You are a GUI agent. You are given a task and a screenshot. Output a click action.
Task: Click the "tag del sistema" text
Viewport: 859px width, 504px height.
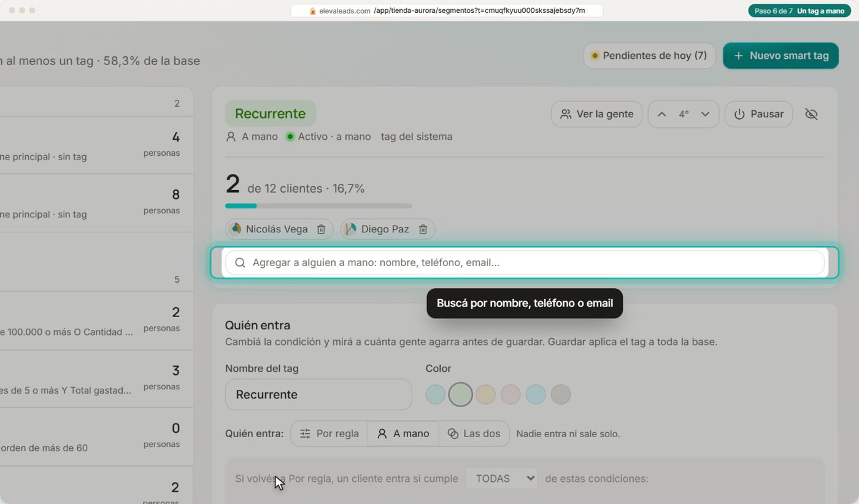[417, 137]
